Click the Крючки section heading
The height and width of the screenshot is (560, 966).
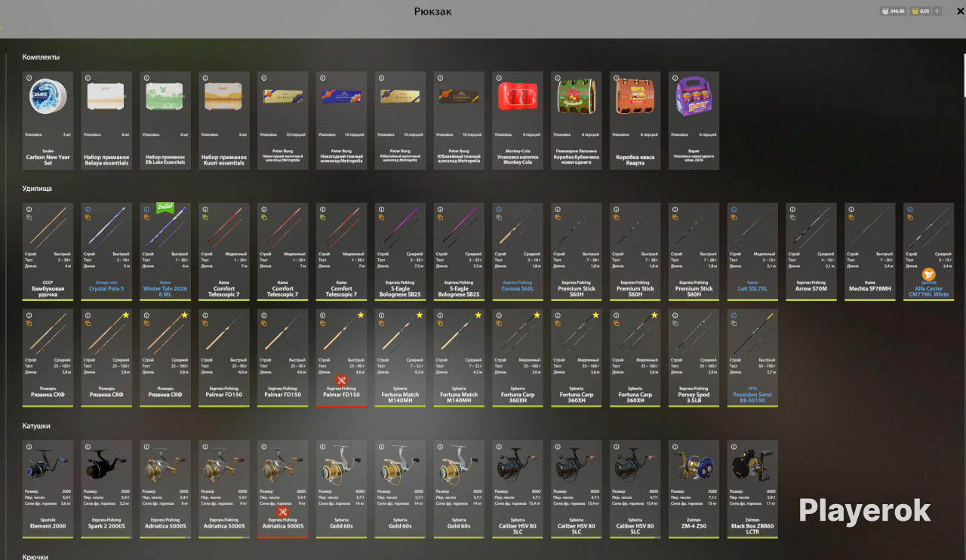[35, 557]
